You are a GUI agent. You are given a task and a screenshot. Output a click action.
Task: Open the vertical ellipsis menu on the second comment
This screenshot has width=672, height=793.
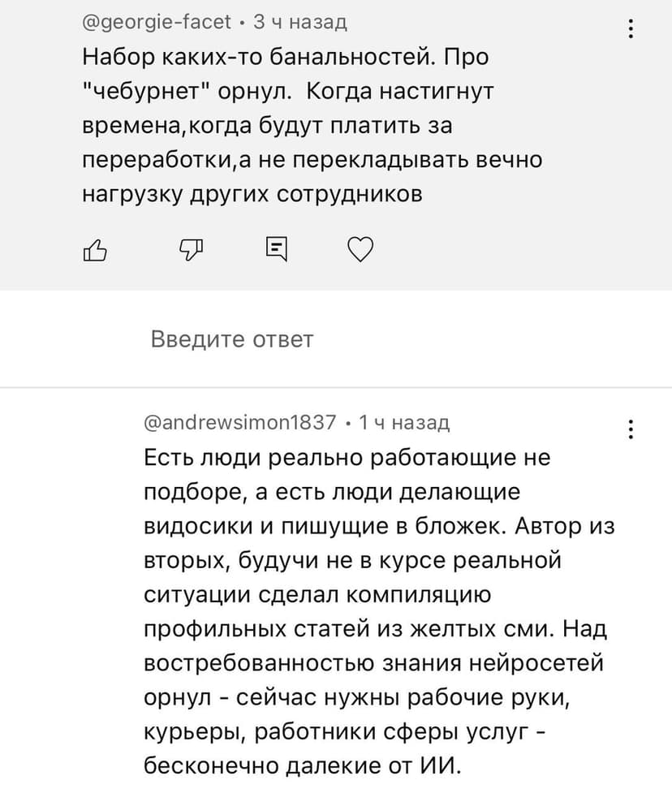pyautogui.click(x=631, y=428)
